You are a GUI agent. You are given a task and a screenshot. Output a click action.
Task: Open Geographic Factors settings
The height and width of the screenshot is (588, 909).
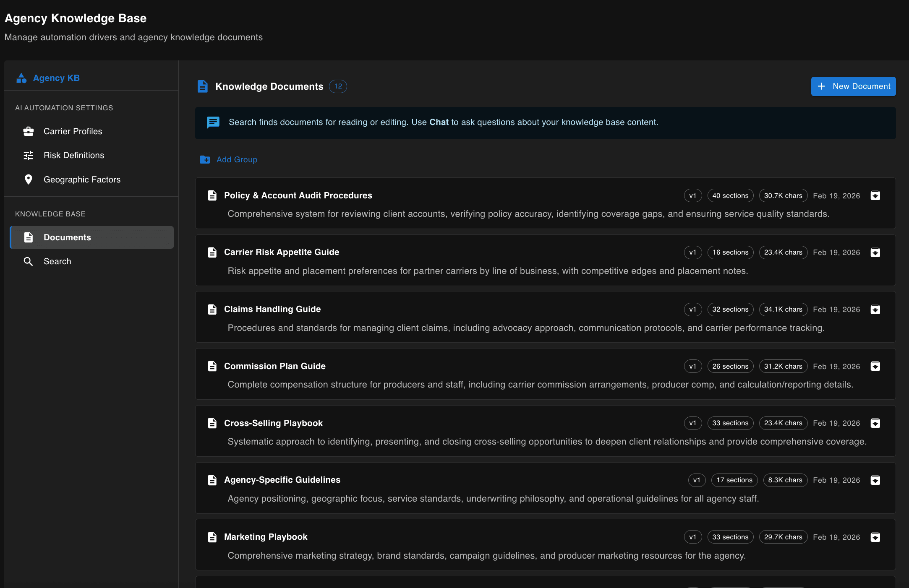click(x=91, y=180)
